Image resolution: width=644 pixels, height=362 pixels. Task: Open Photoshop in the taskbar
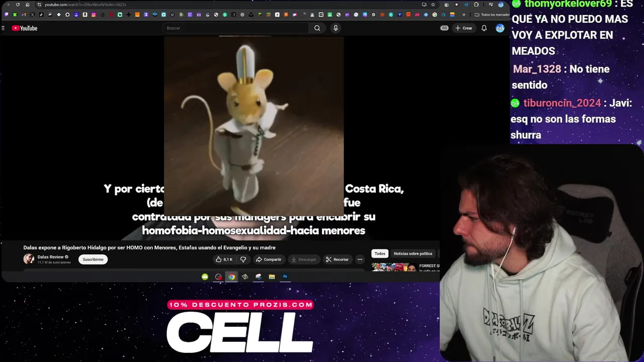pyautogui.click(x=285, y=277)
